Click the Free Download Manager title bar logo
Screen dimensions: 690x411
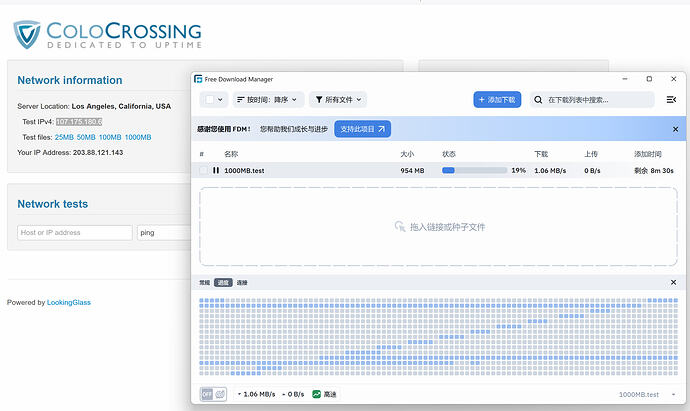[198, 79]
